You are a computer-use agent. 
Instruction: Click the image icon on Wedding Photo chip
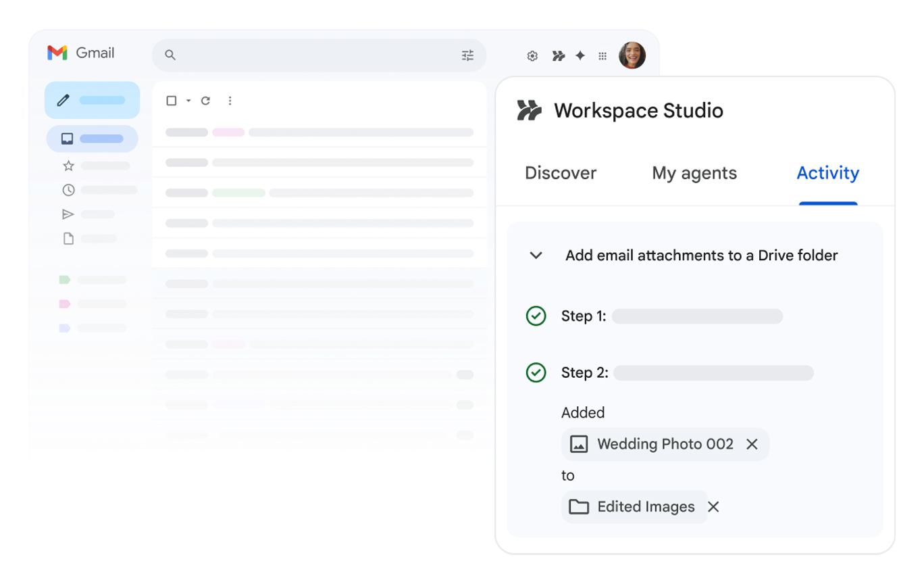579,444
